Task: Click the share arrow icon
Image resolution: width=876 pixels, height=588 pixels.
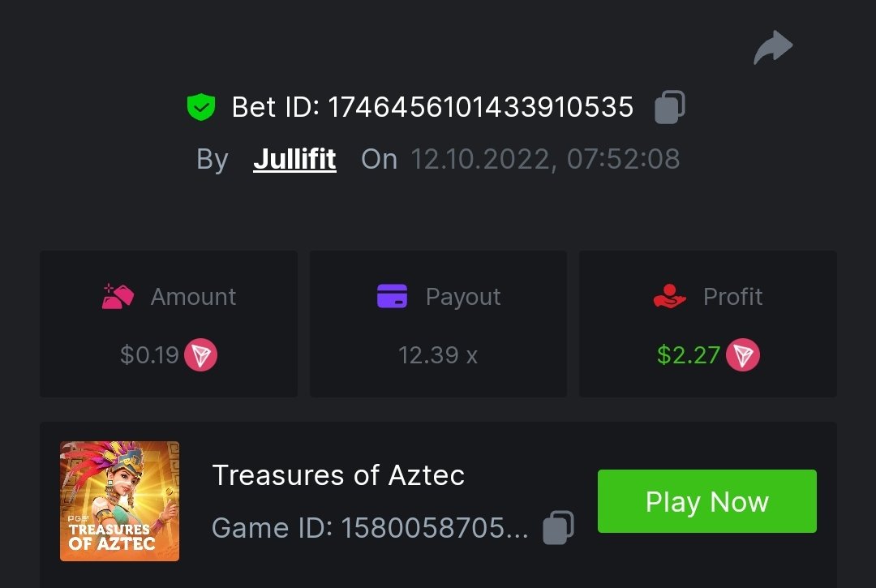Action: click(x=773, y=48)
